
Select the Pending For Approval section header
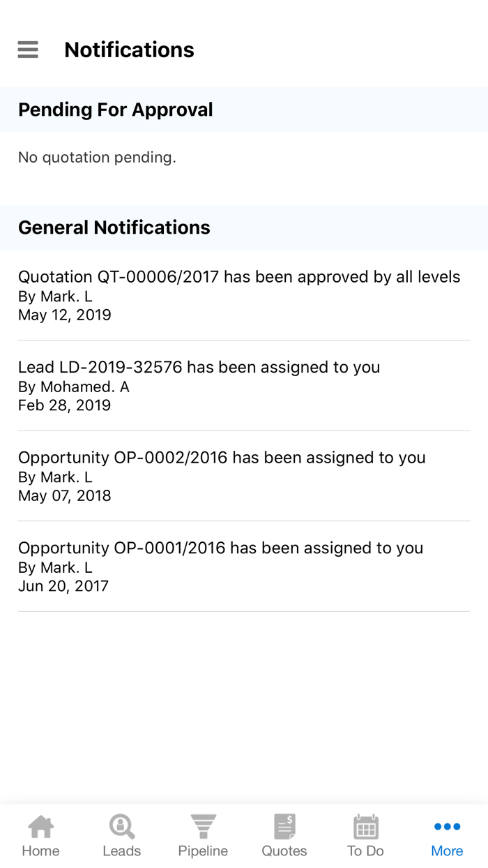point(116,110)
